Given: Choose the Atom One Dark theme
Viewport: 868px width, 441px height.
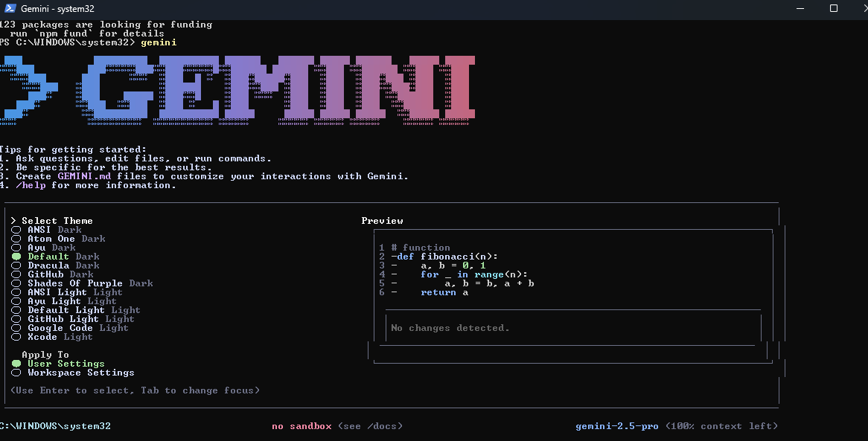Looking at the screenshot, I should [58, 239].
